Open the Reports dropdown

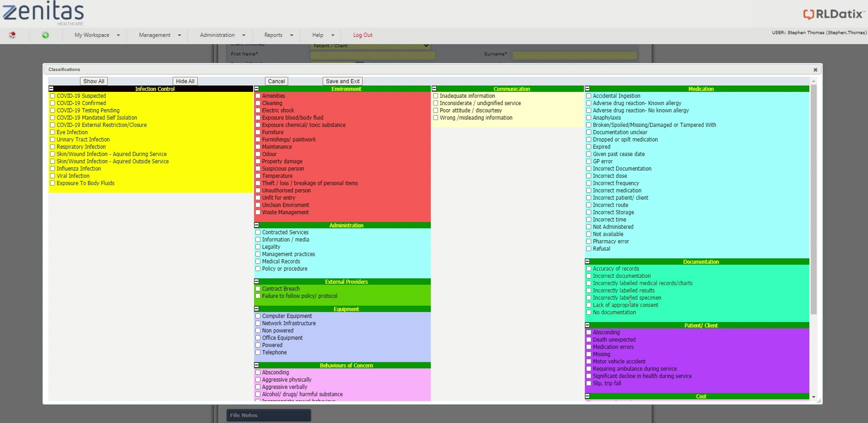[x=277, y=35]
